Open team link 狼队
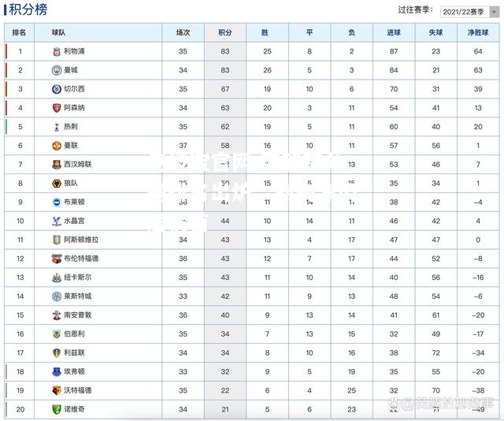The height and width of the screenshot is (421, 504). (71, 183)
